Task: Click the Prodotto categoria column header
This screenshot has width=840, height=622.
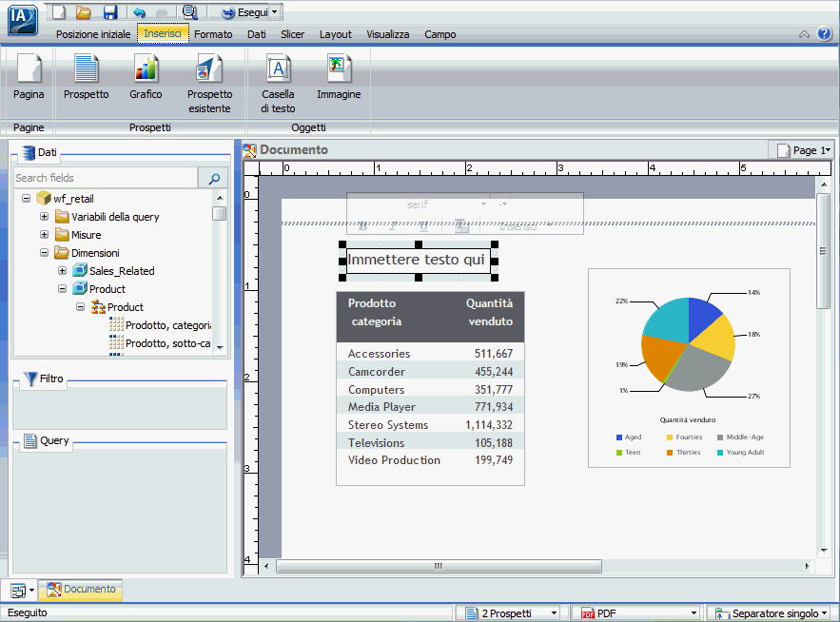Action: pos(376,312)
